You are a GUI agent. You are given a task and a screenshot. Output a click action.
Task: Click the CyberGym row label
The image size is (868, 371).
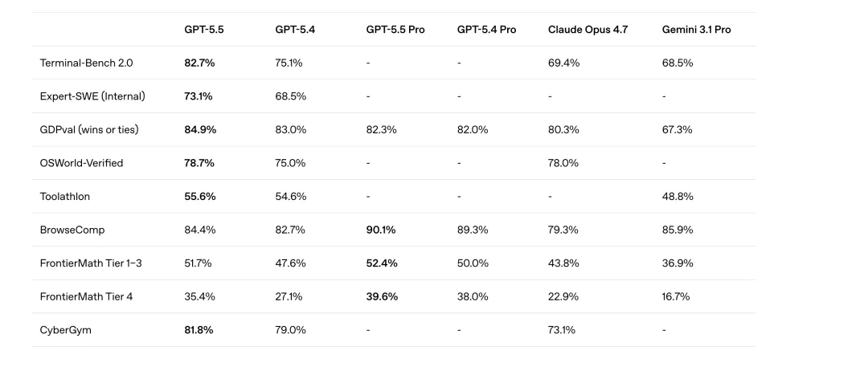click(x=66, y=330)
